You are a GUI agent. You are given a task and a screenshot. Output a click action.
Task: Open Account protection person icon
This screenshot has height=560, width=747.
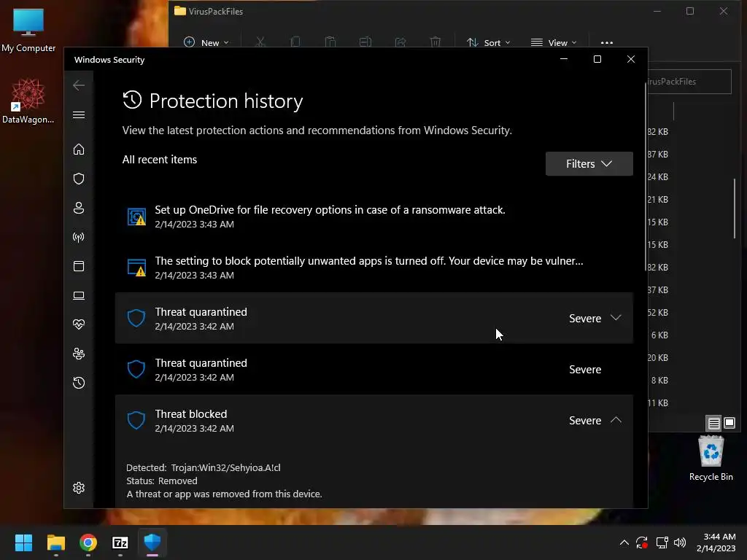pyautogui.click(x=79, y=208)
